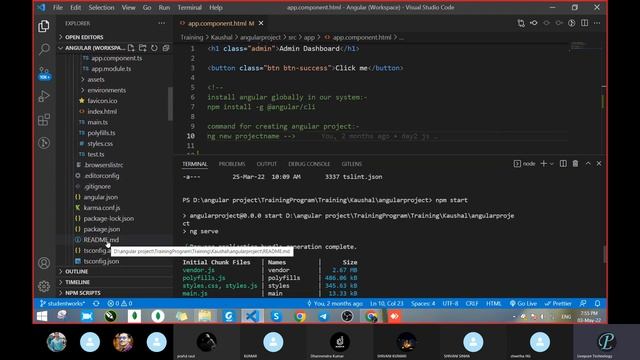Change the HTML language mode
Viewport: 640px width, 360px height.
pos(493,303)
